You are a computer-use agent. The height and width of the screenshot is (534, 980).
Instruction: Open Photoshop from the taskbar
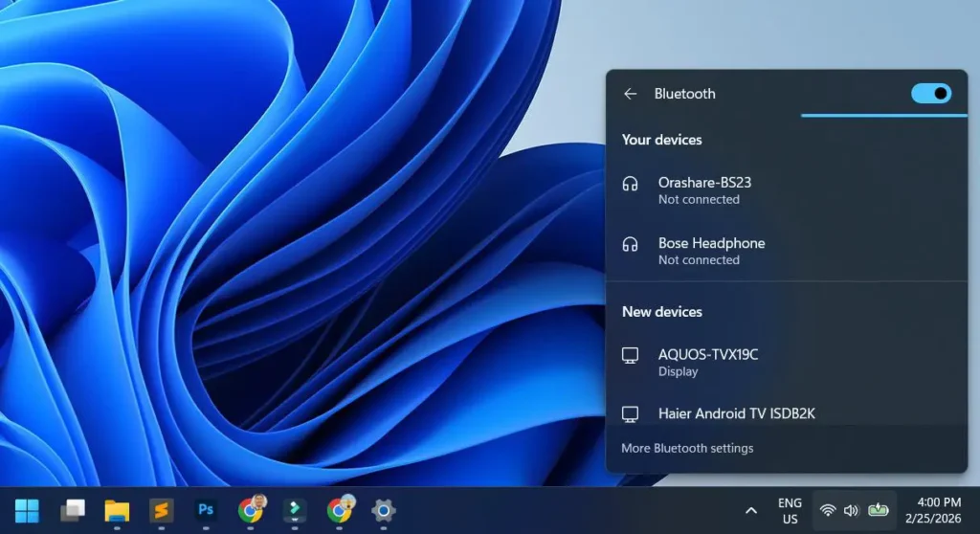(x=206, y=510)
